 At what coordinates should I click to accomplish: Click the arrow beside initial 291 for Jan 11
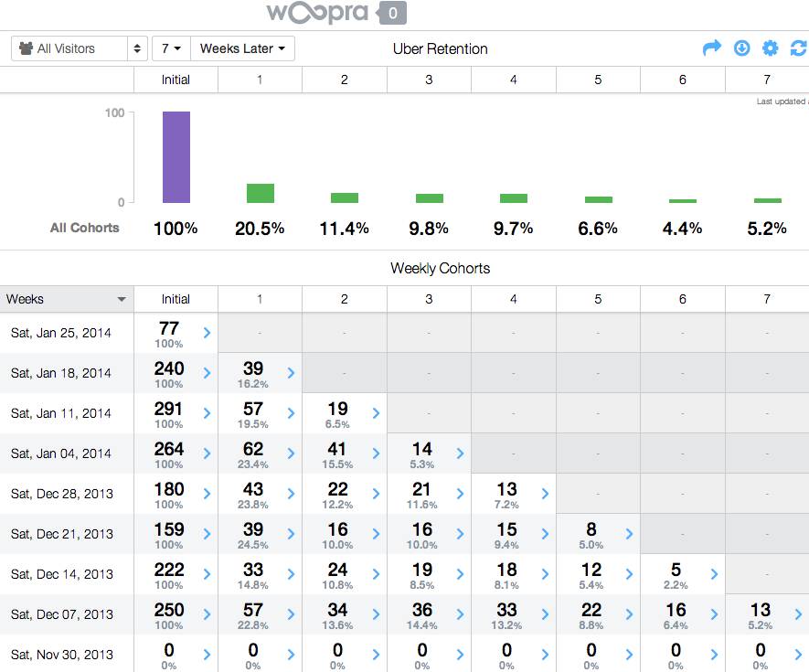pyautogui.click(x=207, y=413)
